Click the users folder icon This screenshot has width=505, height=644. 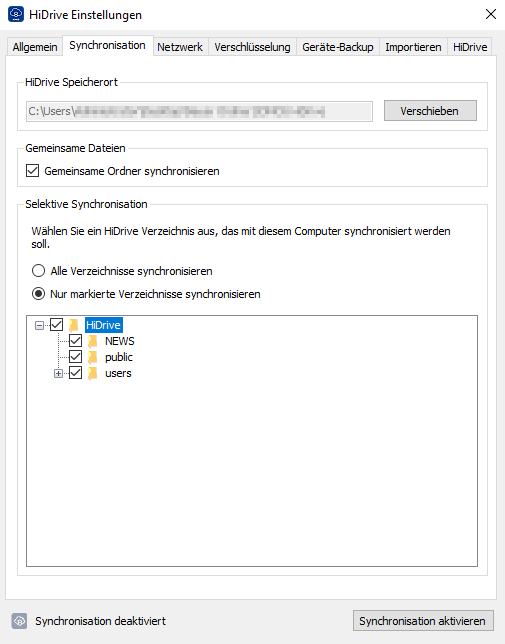[x=93, y=373]
